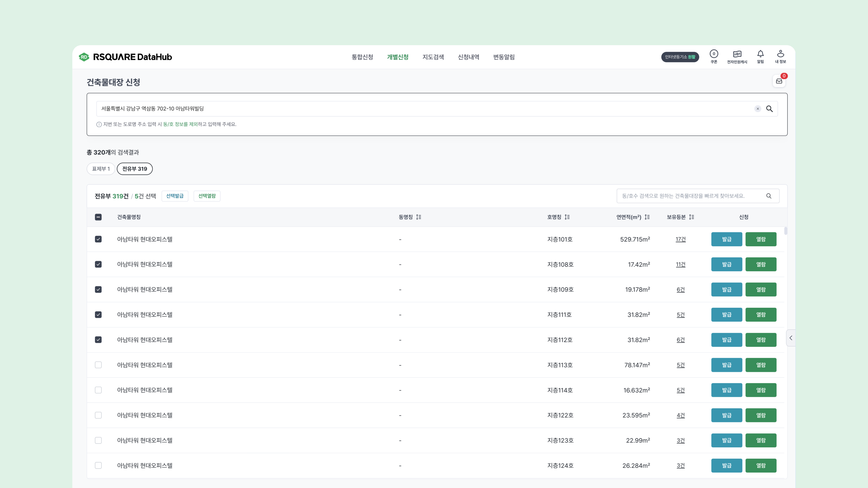Click the 동/호수 filter search icon
The width and height of the screenshot is (868, 488).
(769, 196)
